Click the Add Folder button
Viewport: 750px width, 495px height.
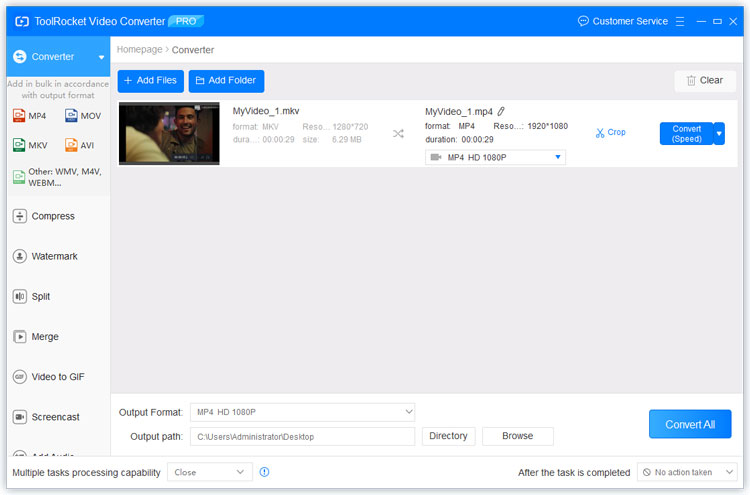point(226,80)
